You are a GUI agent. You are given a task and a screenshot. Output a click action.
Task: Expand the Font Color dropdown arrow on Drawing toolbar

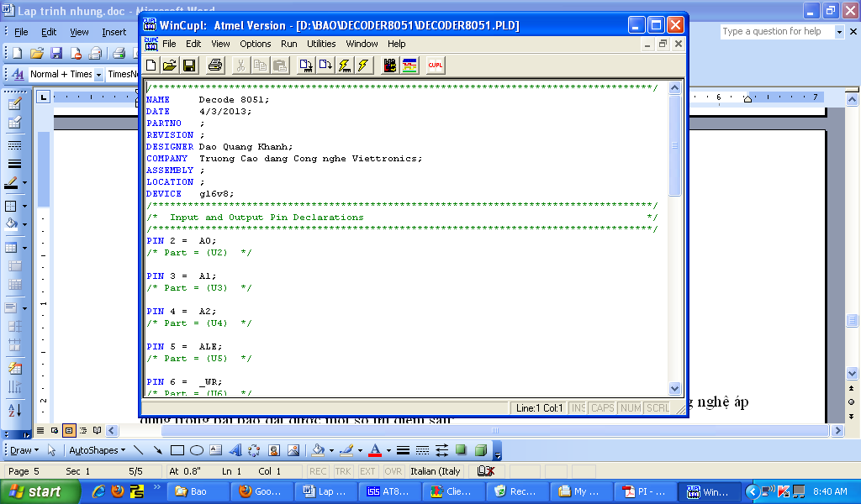coord(388,451)
